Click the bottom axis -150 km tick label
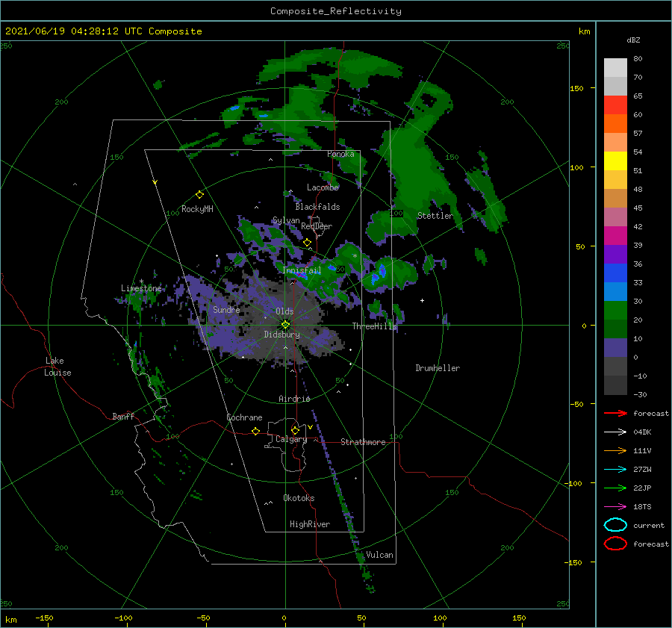Image resolution: width=672 pixels, height=628 pixels. 44,618
